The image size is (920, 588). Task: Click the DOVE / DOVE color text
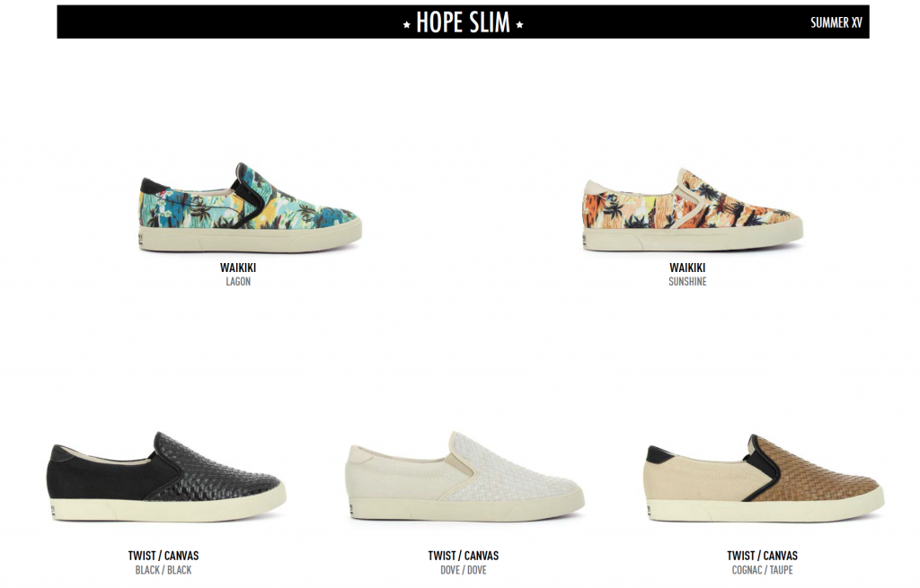463,570
